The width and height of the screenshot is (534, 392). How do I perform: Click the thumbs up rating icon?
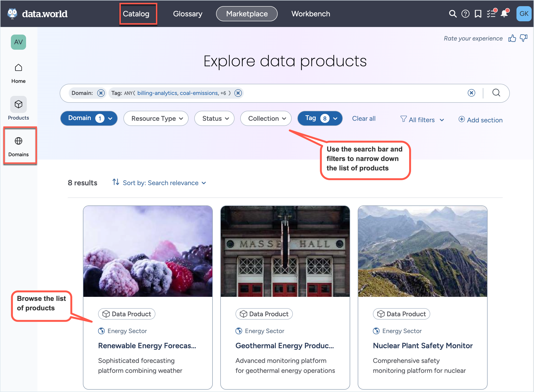click(x=512, y=38)
